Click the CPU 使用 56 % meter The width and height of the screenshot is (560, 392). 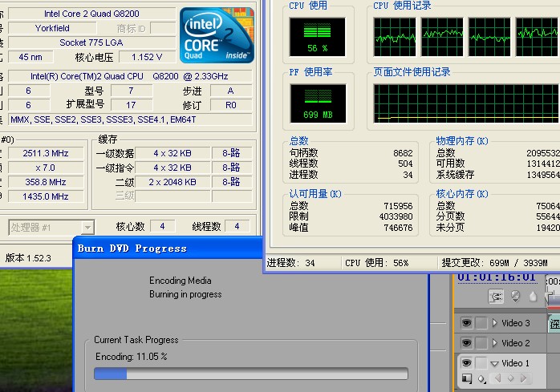[318, 37]
